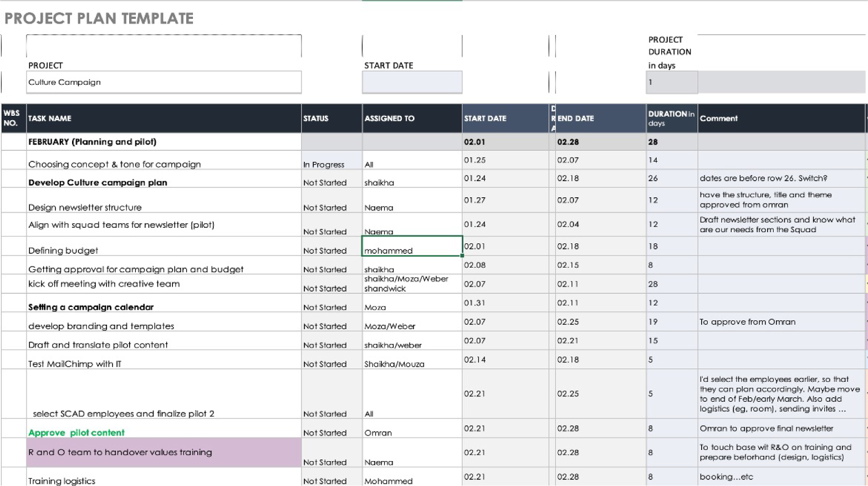Select the 'FEBRUARY (Planning and pilot)' row cell
This screenshot has height=486, width=868.
[164, 142]
